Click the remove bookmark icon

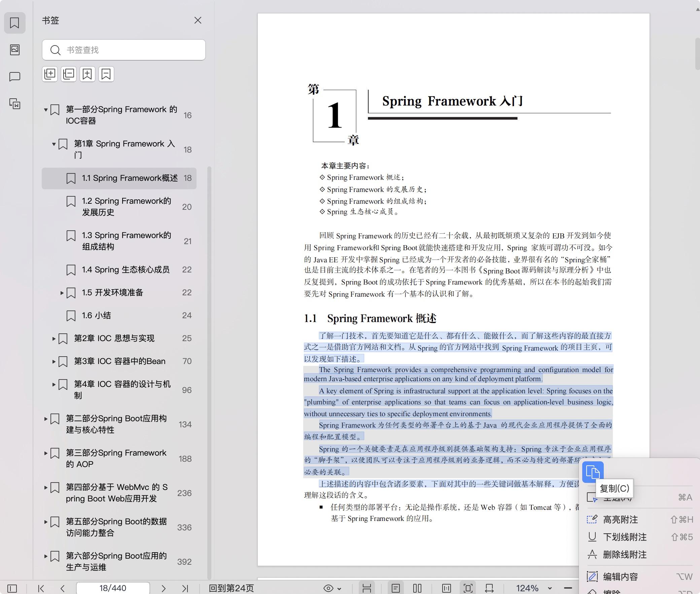pos(106,74)
